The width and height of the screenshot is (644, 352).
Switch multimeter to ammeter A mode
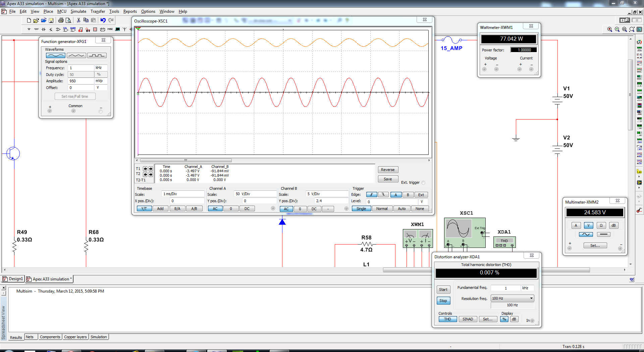click(x=576, y=225)
